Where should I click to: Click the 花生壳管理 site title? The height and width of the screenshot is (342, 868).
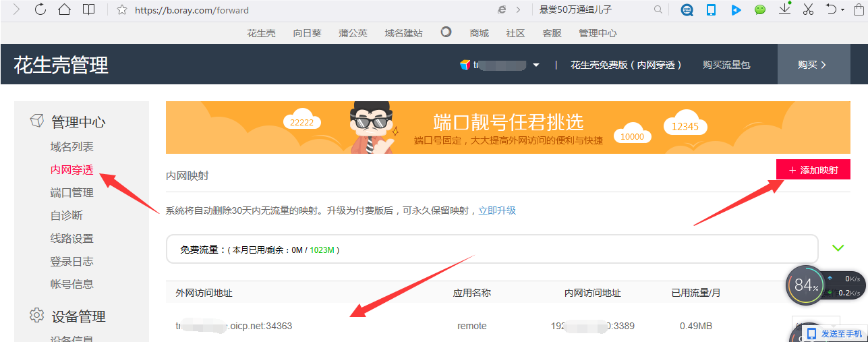pyautogui.click(x=61, y=65)
